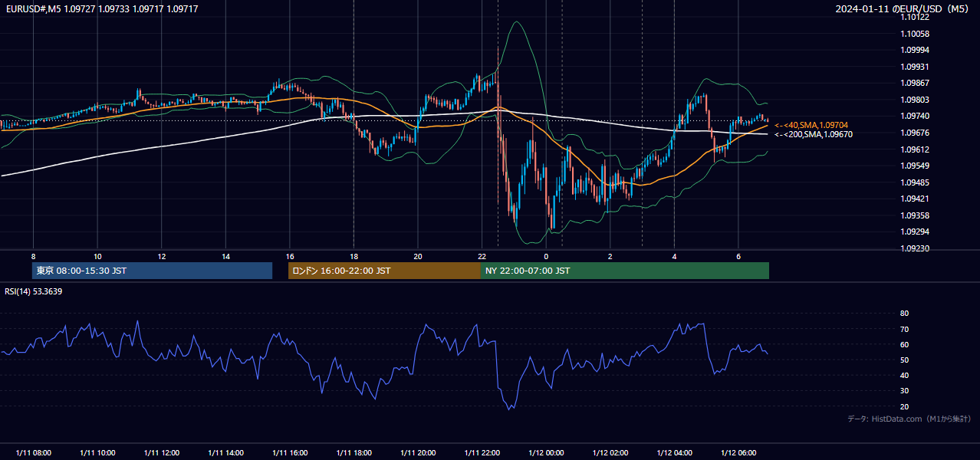Image resolution: width=980 pixels, height=460 pixels.
Task: Click price axis value 1.09931
Action: click(x=915, y=67)
